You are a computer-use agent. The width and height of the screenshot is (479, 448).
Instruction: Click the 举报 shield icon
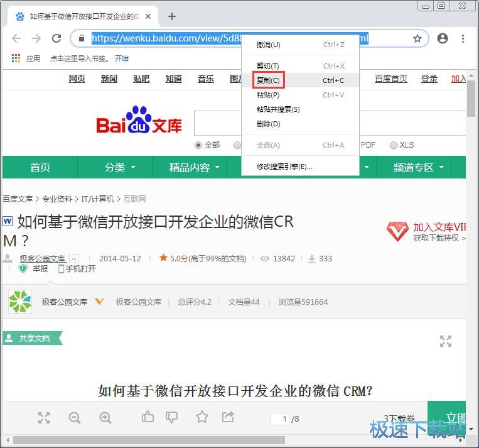coord(23,269)
